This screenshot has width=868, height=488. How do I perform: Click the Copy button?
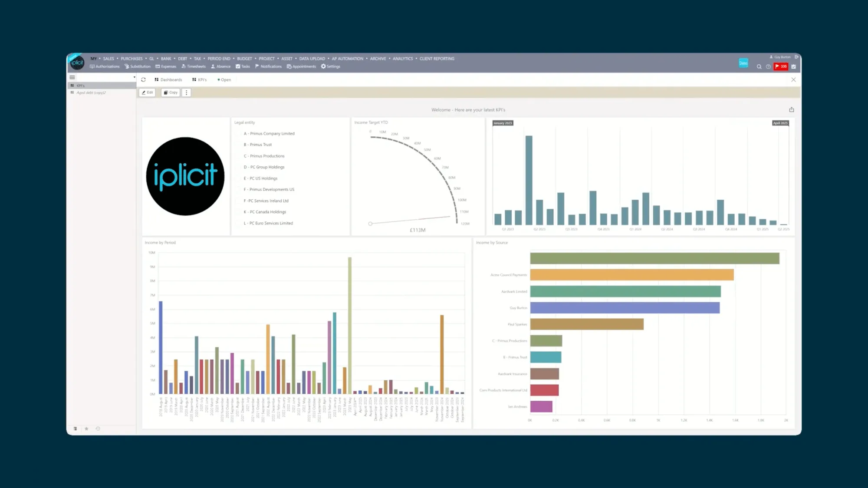[171, 92]
